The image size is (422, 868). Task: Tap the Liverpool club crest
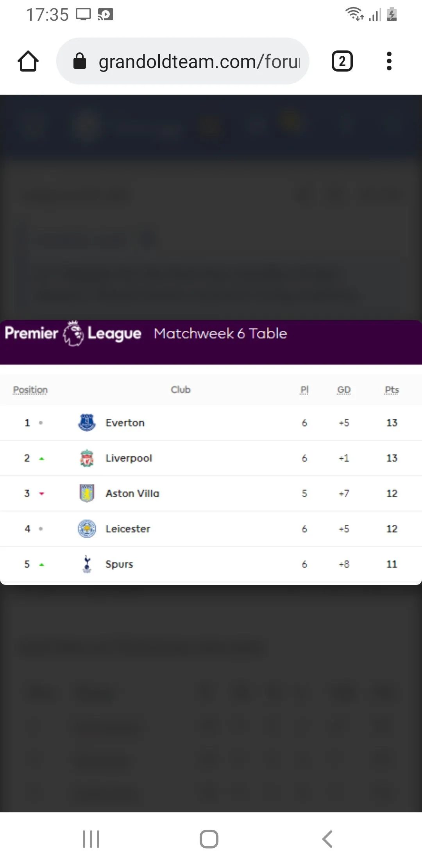click(x=87, y=458)
